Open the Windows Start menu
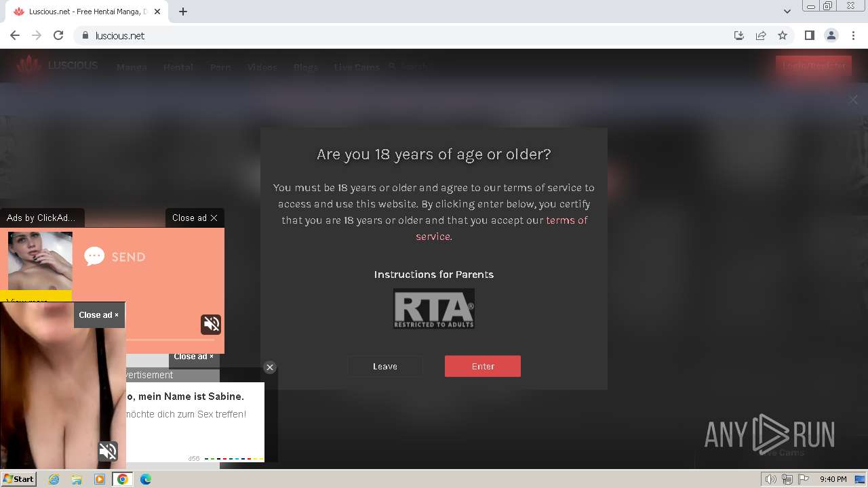The height and width of the screenshot is (488, 868). [19, 479]
